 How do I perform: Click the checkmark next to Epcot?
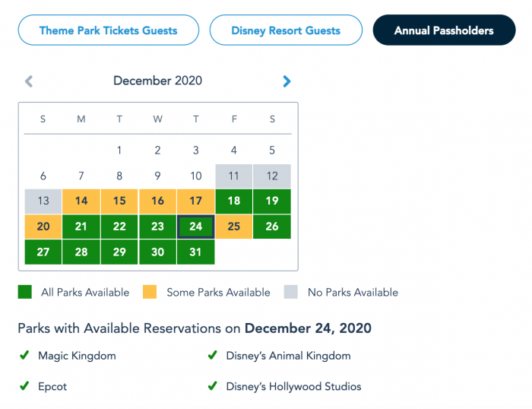pos(24,387)
